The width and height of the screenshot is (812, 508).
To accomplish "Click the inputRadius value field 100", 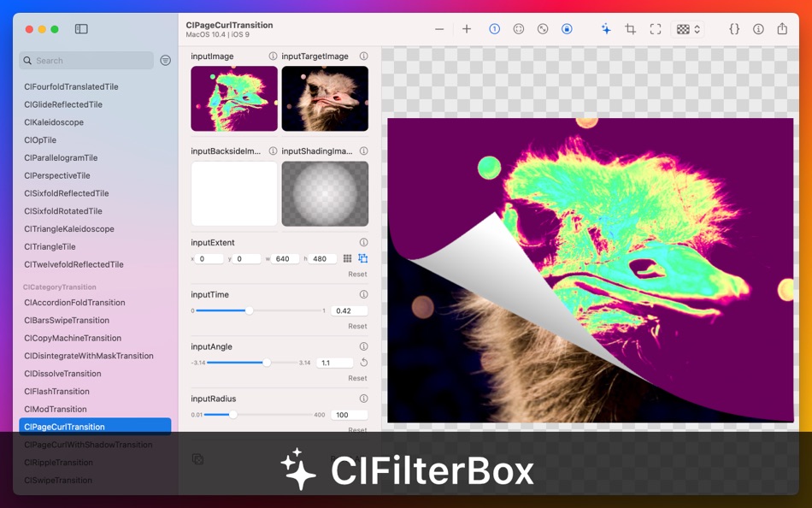I will (349, 415).
